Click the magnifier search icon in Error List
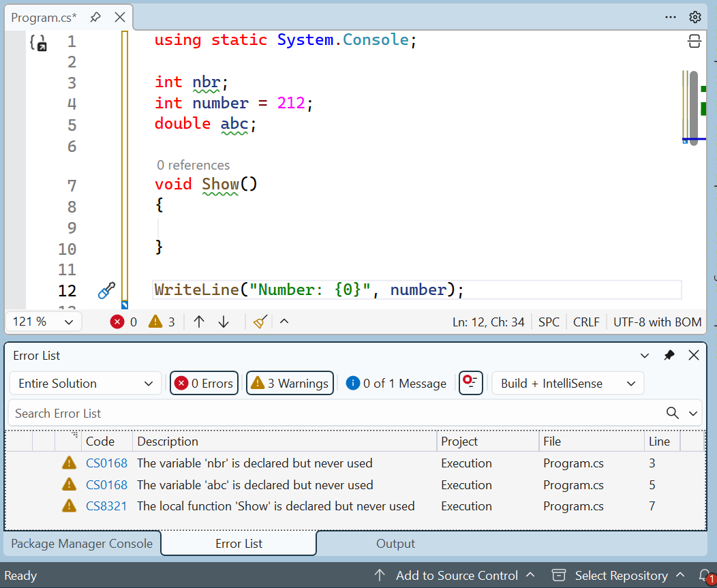The width and height of the screenshot is (717, 588). click(672, 414)
